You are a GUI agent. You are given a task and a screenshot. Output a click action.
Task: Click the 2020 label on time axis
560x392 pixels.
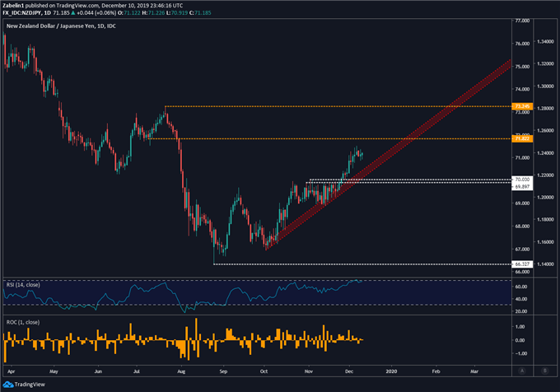pyautogui.click(x=391, y=371)
